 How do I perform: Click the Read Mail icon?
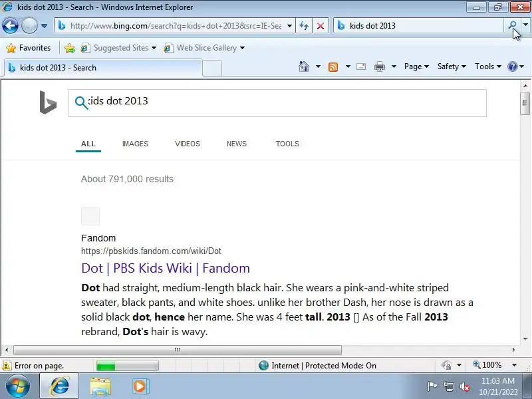coord(361,66)
